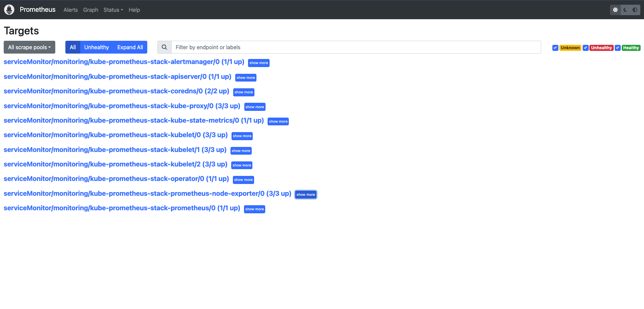The width and height of the screenshot is (644, 309).
Task: Expand kubelet/0 with show more
Action: [x=242, y=136]
